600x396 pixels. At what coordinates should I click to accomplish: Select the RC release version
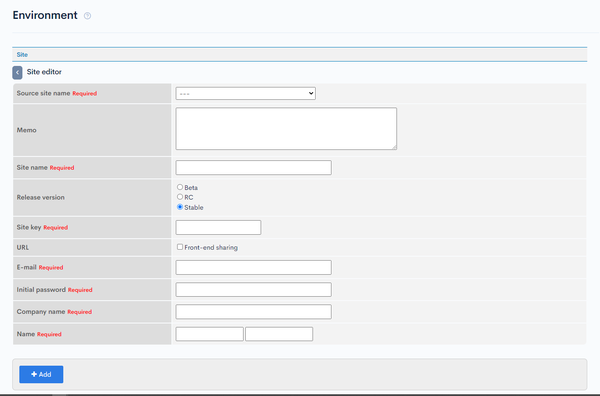(x=180, y=197)
